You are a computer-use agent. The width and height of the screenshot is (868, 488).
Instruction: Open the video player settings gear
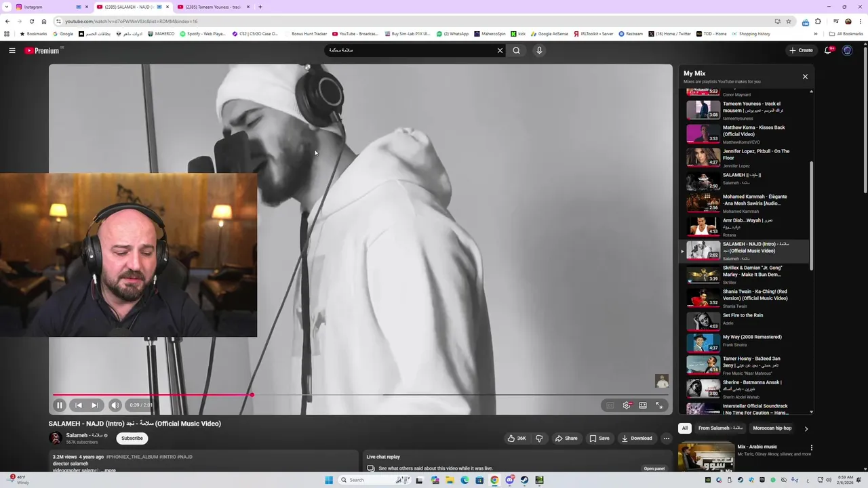pyautogui.click(x=627, y=405)
